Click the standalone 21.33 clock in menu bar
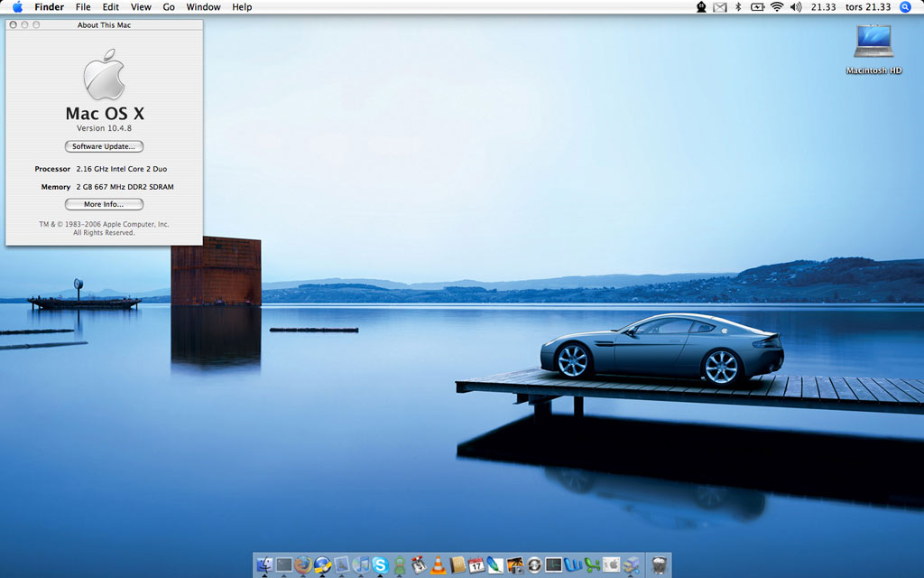The image size is (924, 578). [x=823, y=7]
